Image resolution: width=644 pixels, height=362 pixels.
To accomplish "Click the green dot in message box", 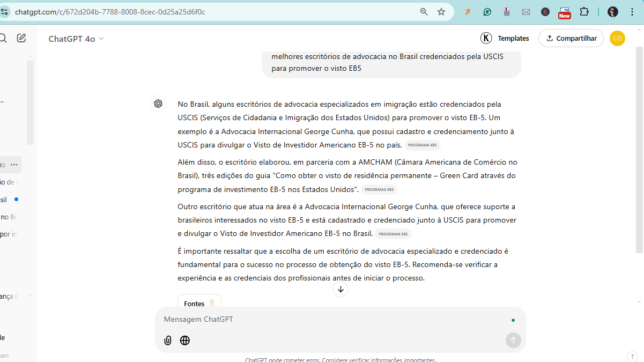I will tap(513, 320).
